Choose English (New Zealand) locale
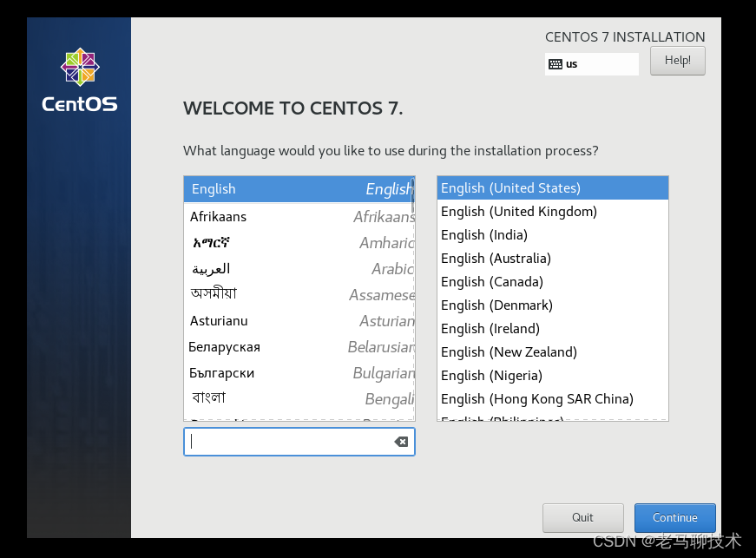Viewport: 756px width, 558px height. (553, 352)
